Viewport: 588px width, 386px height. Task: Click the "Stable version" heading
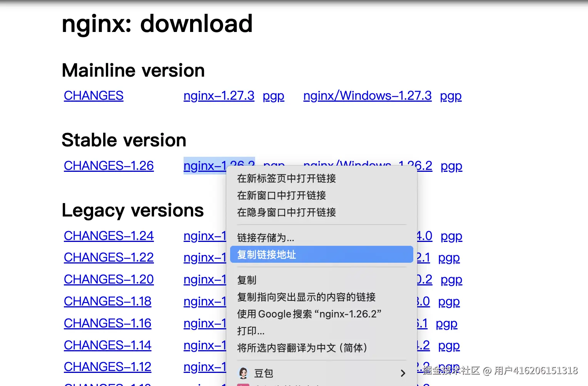point(124,140)
